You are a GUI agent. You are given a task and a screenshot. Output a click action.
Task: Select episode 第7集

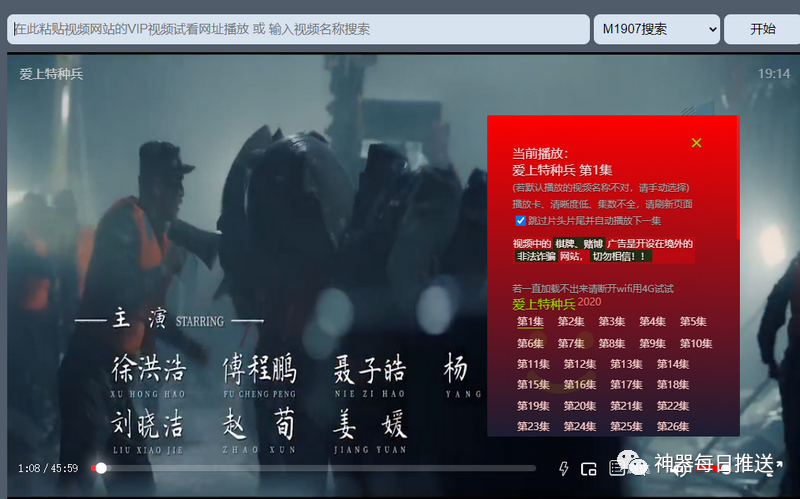[x=571, y=343]
